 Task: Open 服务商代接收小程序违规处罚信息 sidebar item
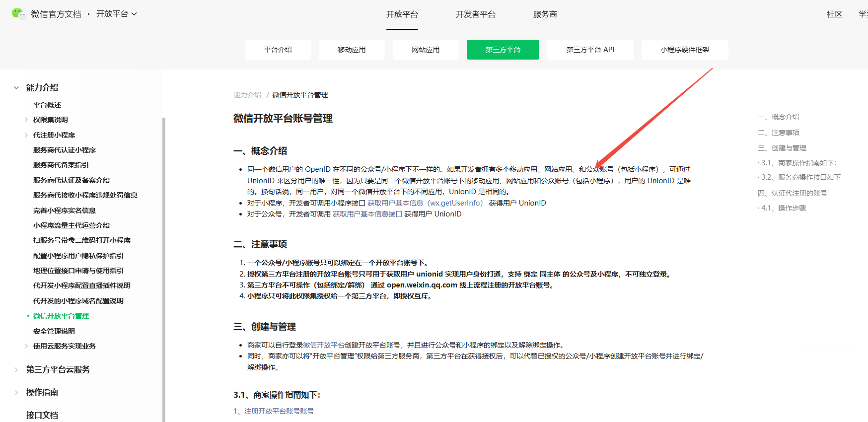click(85, 195)
